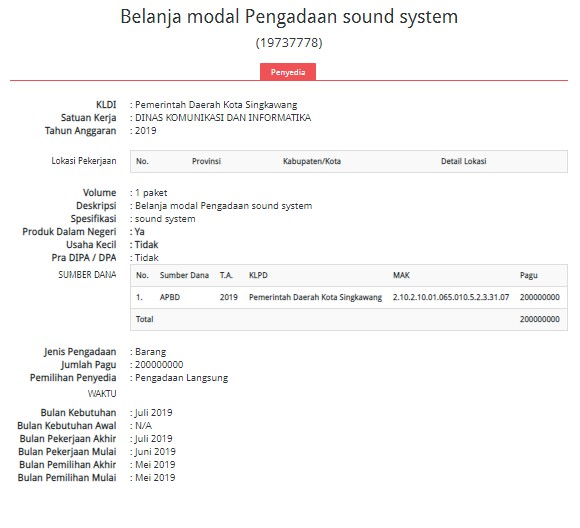Click the Bulan Pekerjaan Mulai value Juni 2019
580x528 pixels.
coord(155,451)
